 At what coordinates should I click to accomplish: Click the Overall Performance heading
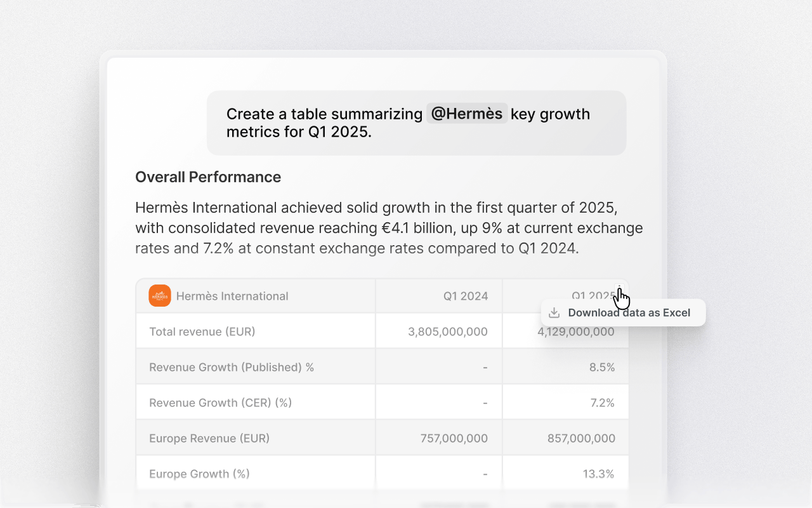click(x=208, y=177)
